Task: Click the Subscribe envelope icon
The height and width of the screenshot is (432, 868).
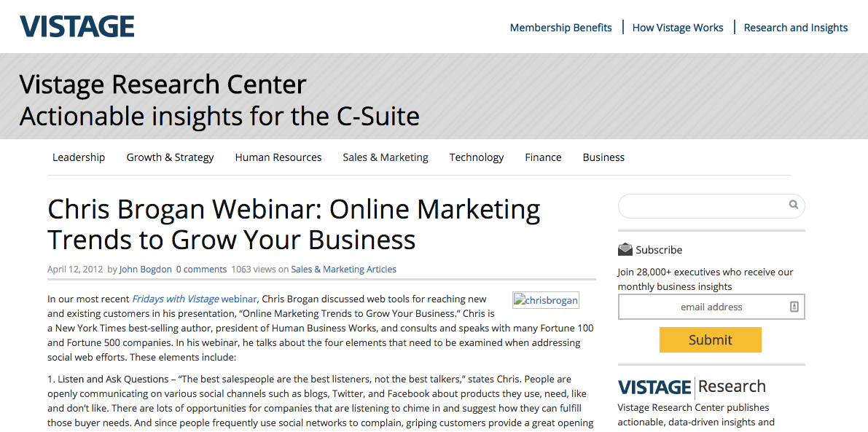Action: [625, 249]
